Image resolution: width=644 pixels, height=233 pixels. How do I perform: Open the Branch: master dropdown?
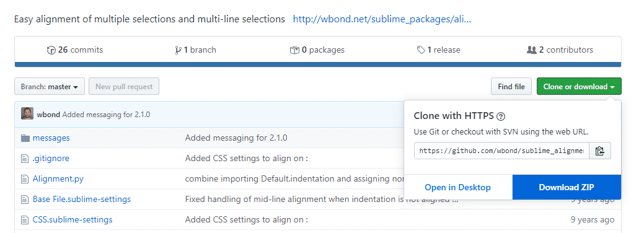coord(50,87)
